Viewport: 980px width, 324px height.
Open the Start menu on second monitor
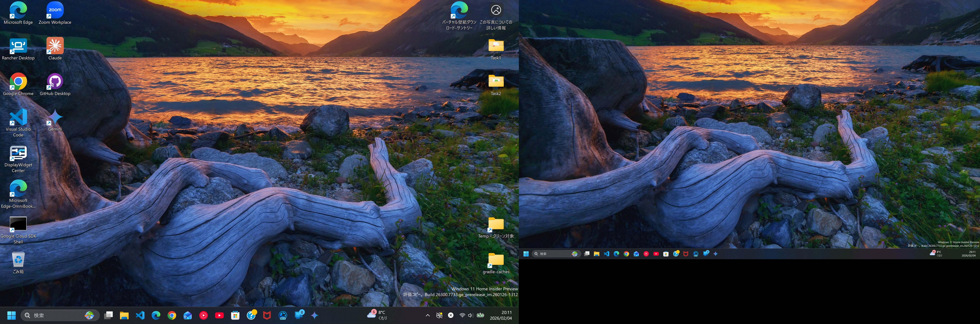coord(526,254)
